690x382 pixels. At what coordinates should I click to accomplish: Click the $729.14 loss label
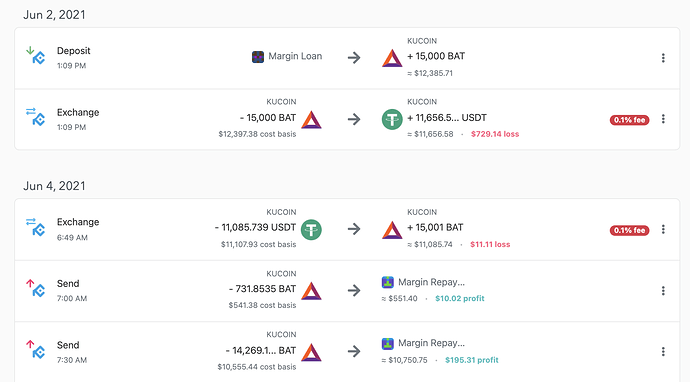pyautogui.click(x=495, y=134)
